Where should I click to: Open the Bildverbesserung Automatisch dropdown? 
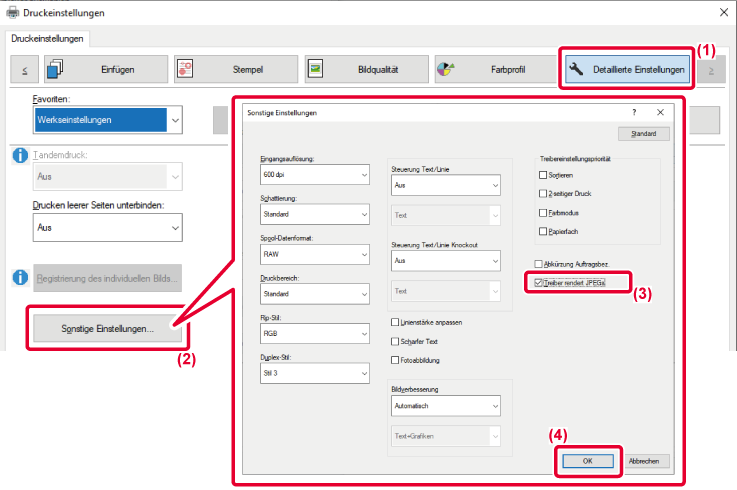click(446, 406)
